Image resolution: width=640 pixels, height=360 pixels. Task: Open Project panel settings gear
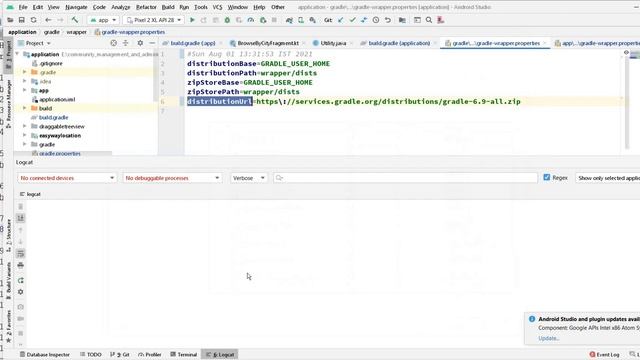[x=140, y=43]
